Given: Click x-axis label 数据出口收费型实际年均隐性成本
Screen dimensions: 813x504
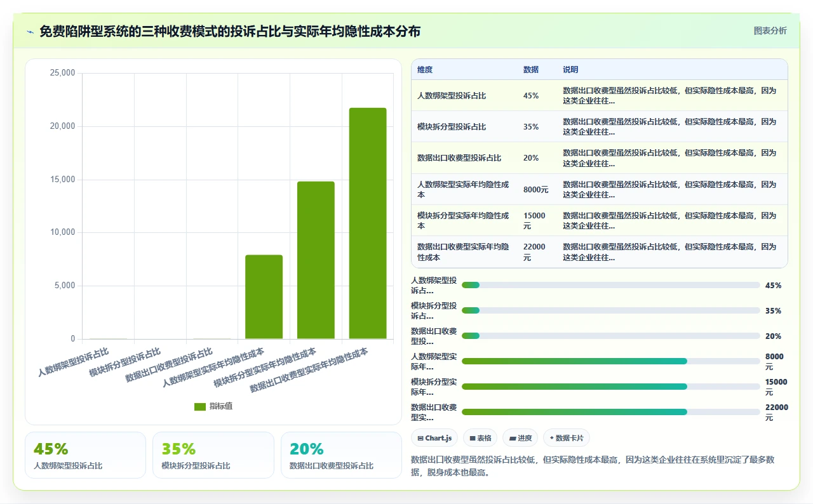Looking at the screenshot, I should (x=309, y=369).
